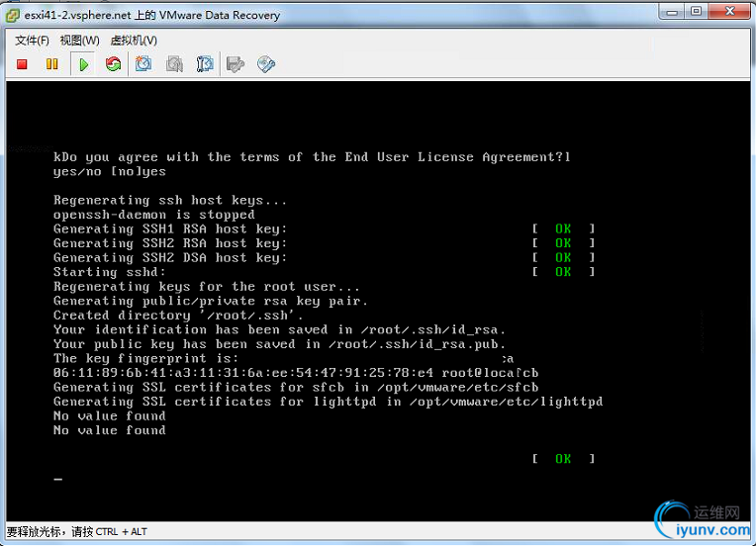Click status bar text about CTRL + ALT
Viewport: 756px width, 546px height.
76,532
